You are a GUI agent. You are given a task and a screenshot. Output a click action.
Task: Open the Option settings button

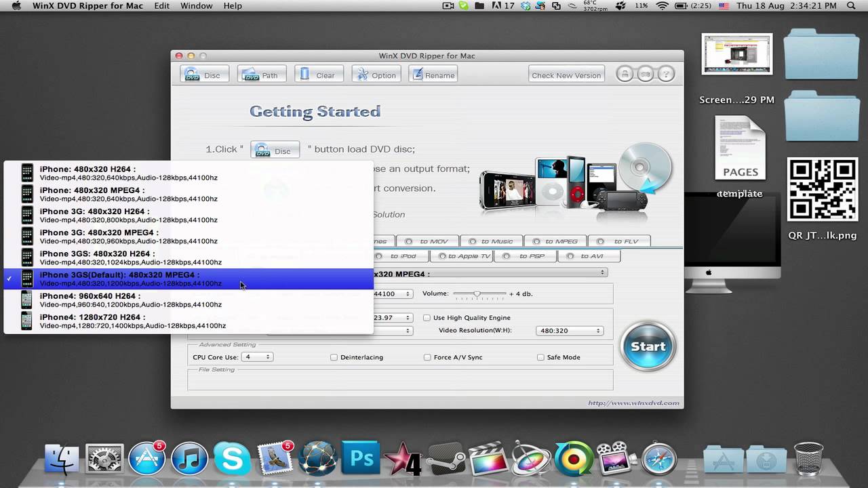[376, 75]
